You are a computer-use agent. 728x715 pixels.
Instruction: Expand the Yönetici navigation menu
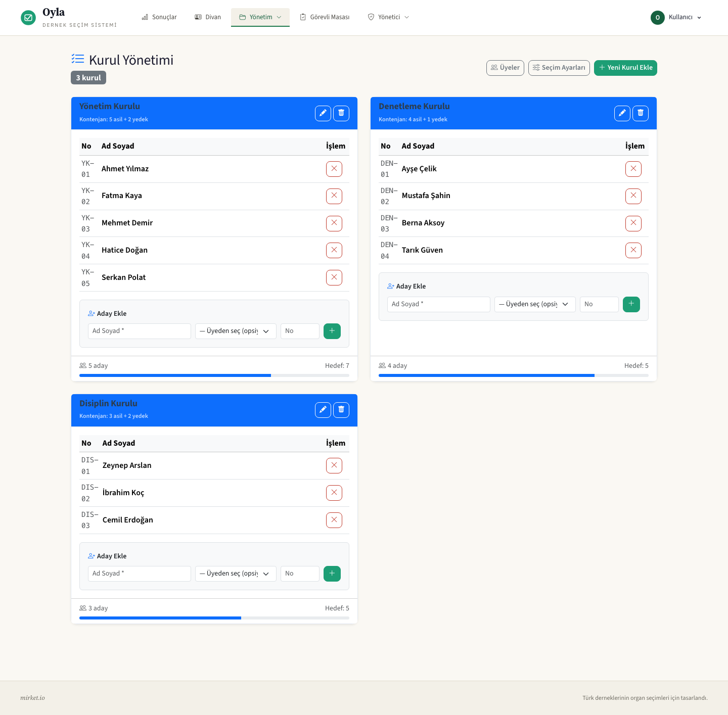tap(388, 17)
